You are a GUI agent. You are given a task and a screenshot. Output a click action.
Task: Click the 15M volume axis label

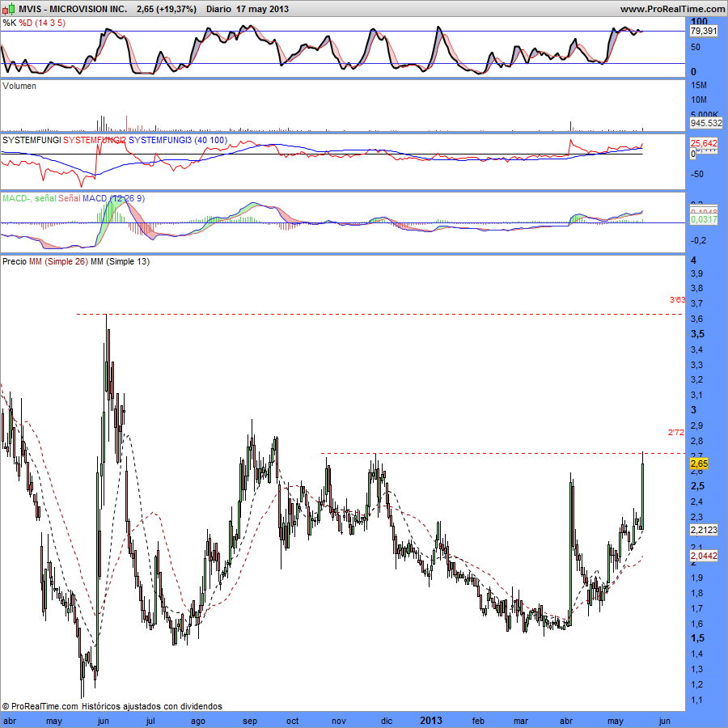pos(699,85)
